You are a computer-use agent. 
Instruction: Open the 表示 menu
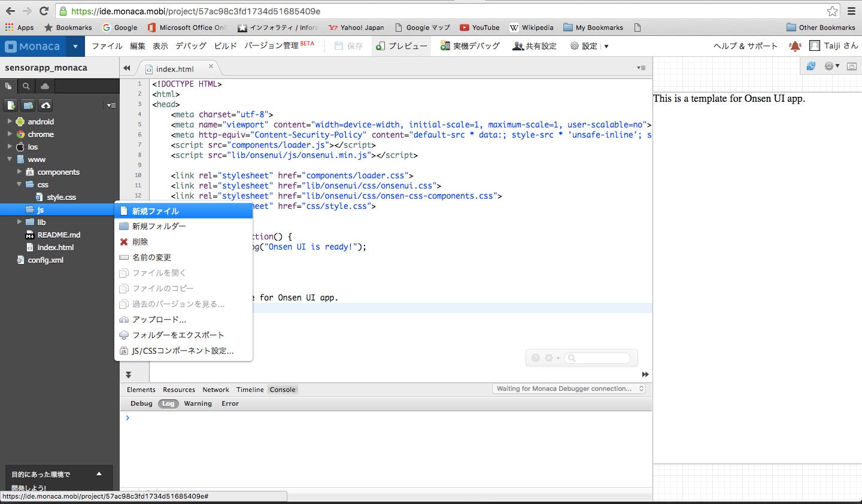tap(160, 46)
